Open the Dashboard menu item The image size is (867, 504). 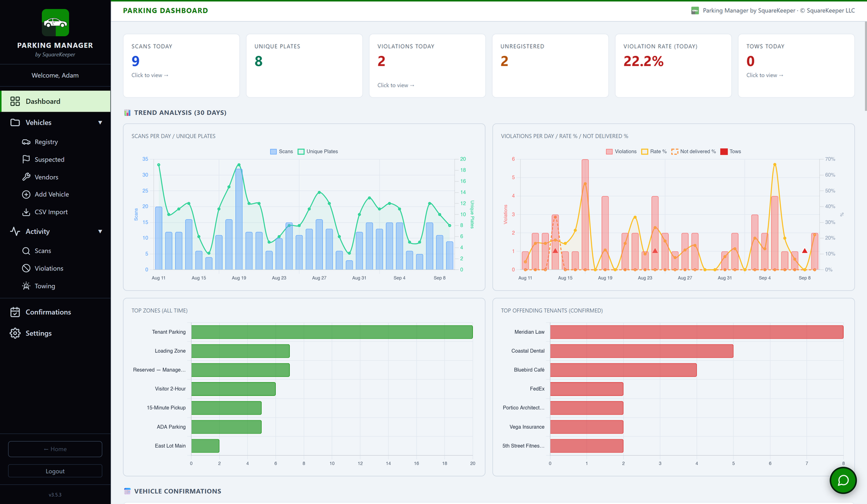point(55,101)
